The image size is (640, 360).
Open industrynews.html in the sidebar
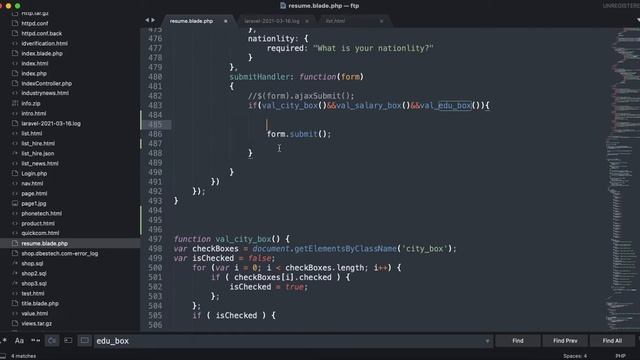pyautogui.click(x=45, y=93)
